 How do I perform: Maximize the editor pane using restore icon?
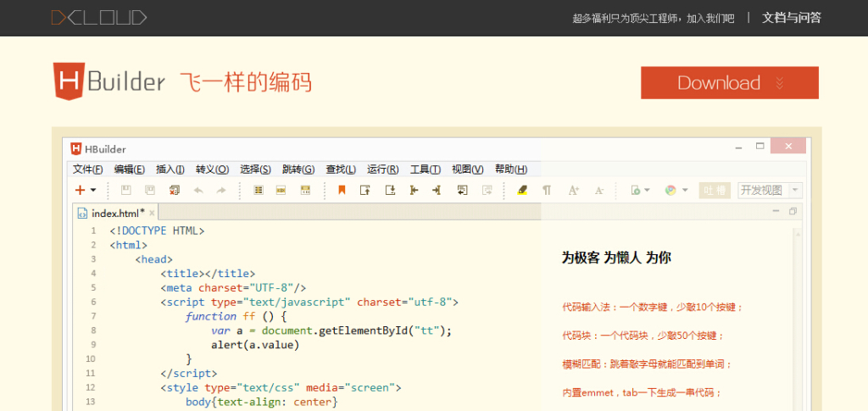(793, 211)
